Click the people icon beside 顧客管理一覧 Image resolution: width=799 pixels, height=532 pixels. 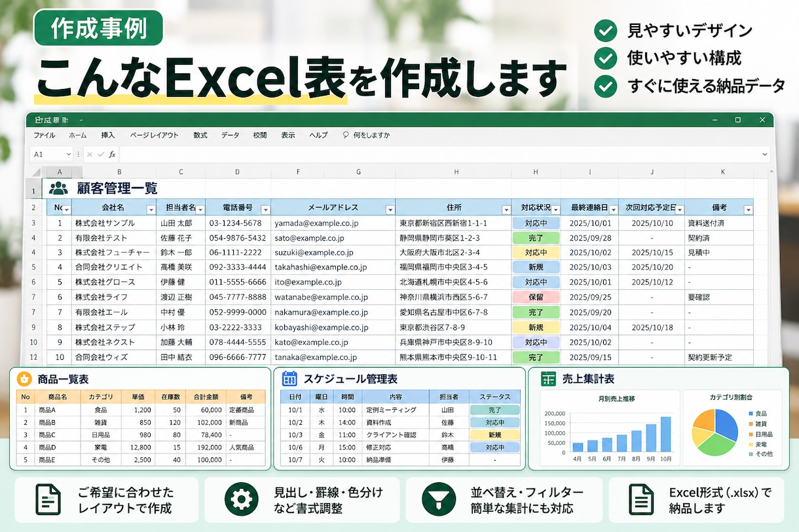click(59, 189)
